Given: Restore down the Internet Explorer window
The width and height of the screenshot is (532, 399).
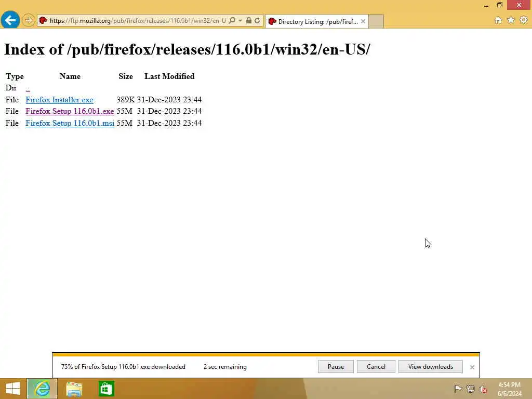Looking at the screenshot, I should click(x=499, y=5).
